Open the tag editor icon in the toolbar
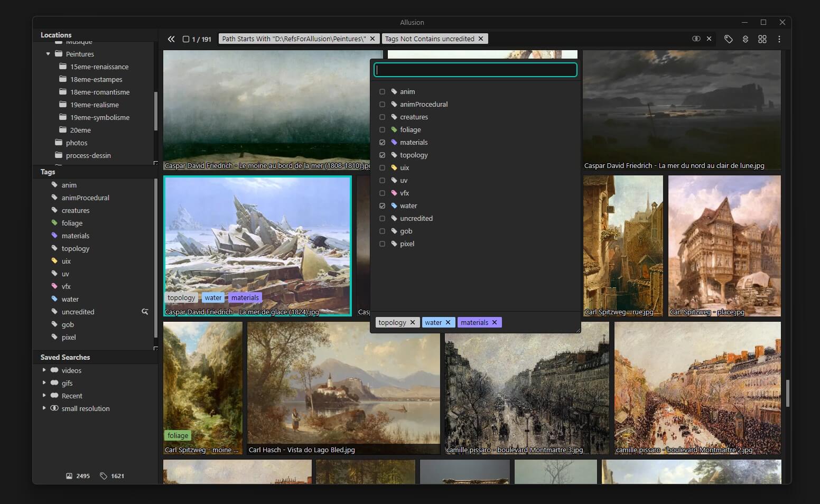Image resolution: width=820 pixels, height=504 pixels. (728, 39)
